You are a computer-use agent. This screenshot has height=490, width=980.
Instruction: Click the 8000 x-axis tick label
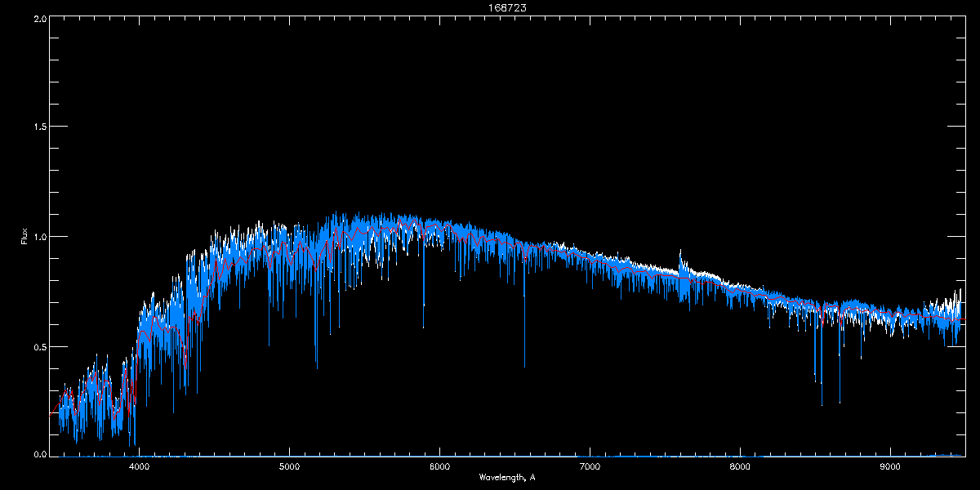coord(740,467)
